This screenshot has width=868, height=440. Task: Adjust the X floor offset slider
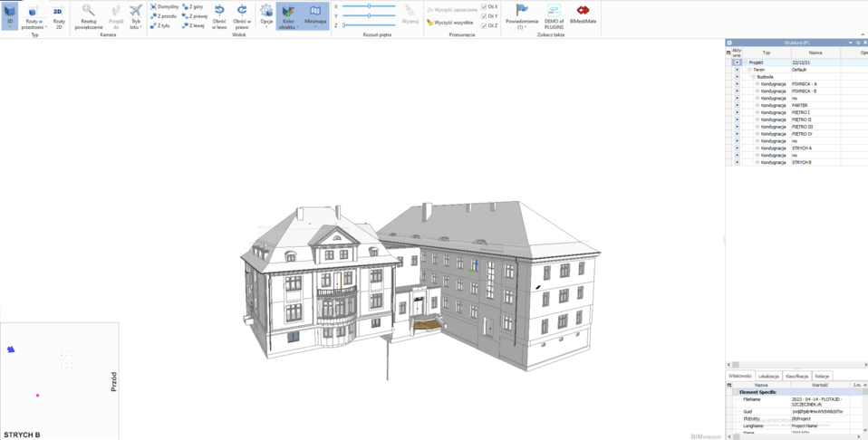[x=369, y=6]
